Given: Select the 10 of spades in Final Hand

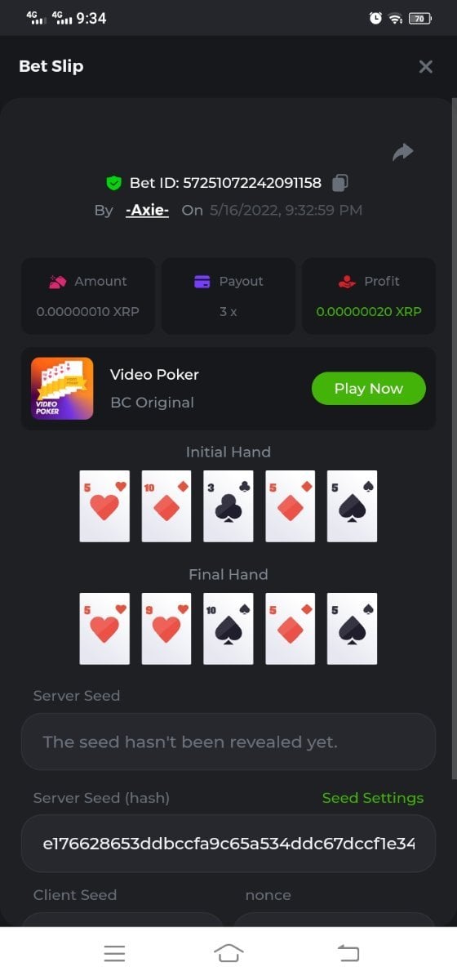Looking at the screenshot, I should (x=228, y=629).
